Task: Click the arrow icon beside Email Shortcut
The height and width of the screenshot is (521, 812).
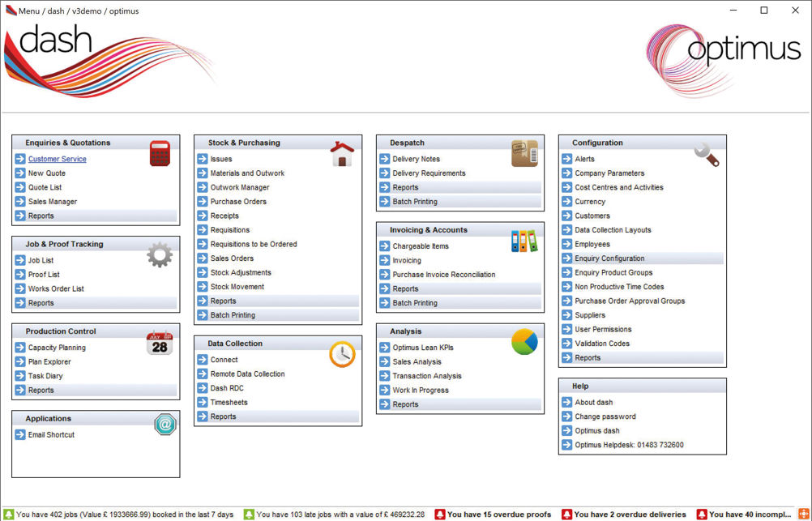Action: click(20, 435)
